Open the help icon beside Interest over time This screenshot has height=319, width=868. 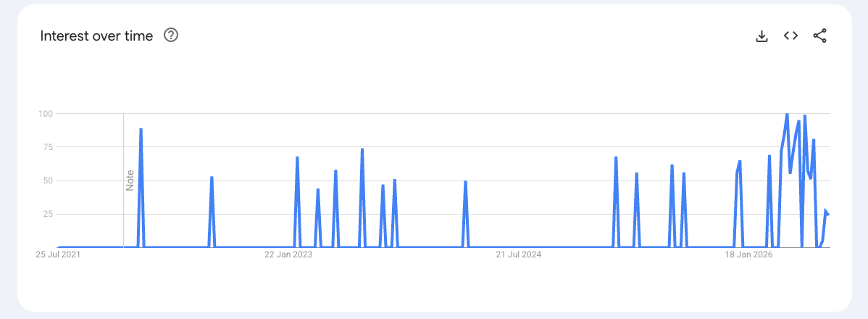click(171, 36)
